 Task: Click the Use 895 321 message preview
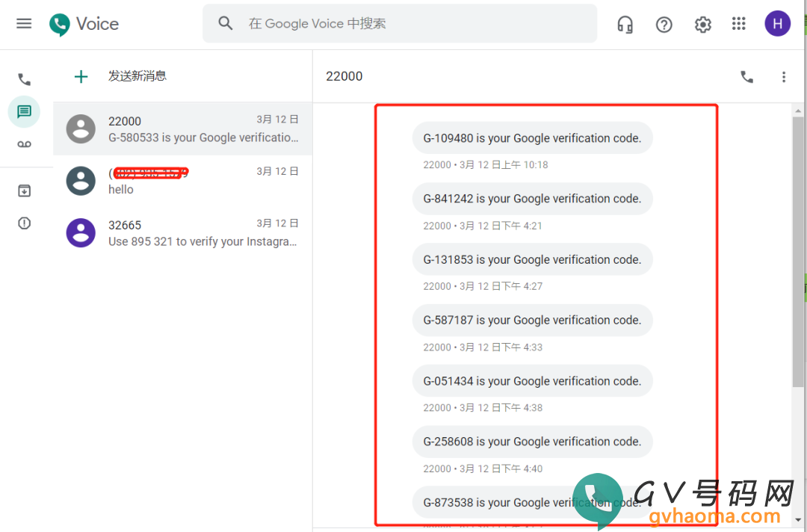[x=202, y=241]
